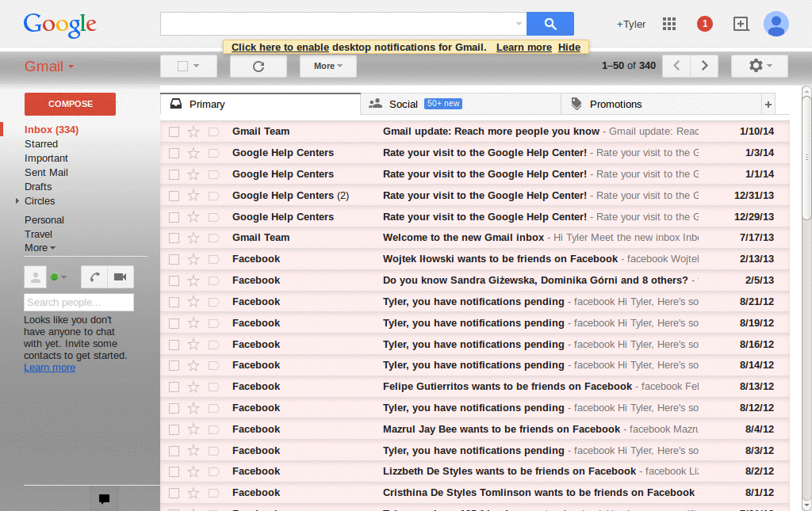Image resolution: width=812 pixels, height=511 pixels.
Task: Hide the desktop notifications banner
Action: point(569,47)
